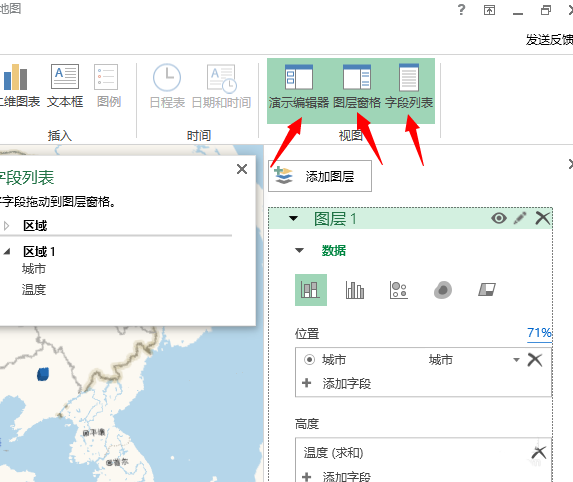The height and width of the screenshot is (482, 573).
Task: Insert a 文本框 text box
Action: [65, 86]
